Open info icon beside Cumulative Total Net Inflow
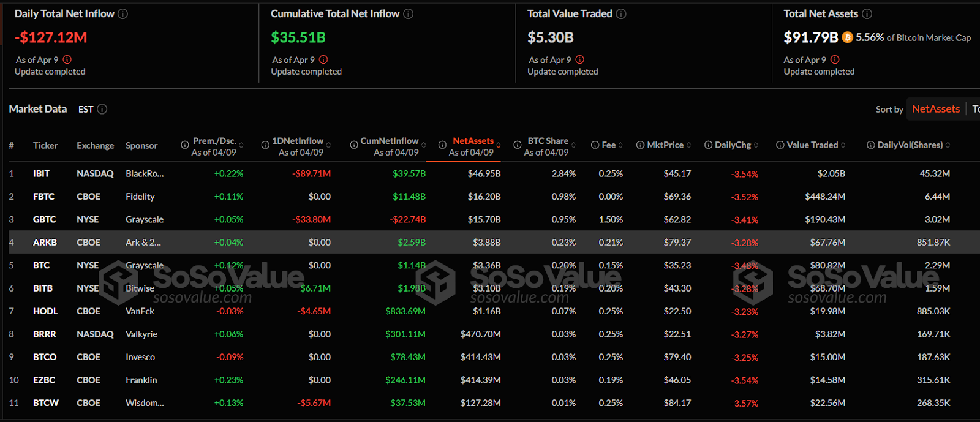Viewport: 980px width, 422px height. click(x=408, y=13)
